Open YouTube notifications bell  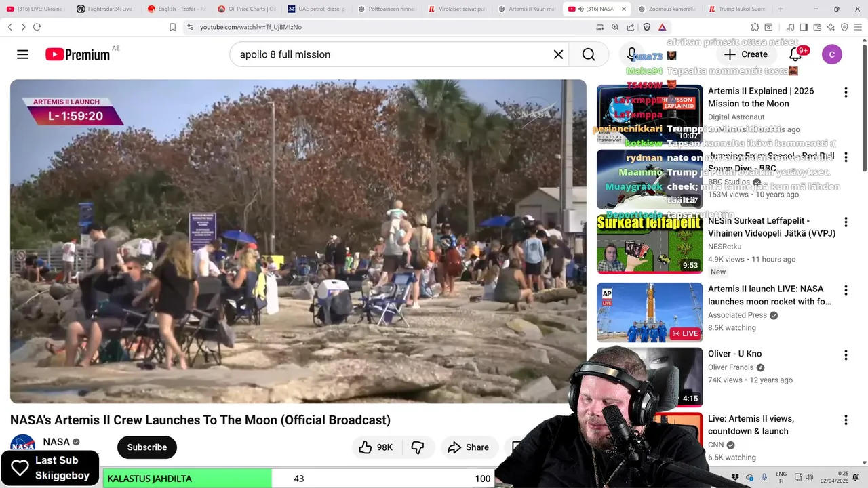(x=795, y=54)
